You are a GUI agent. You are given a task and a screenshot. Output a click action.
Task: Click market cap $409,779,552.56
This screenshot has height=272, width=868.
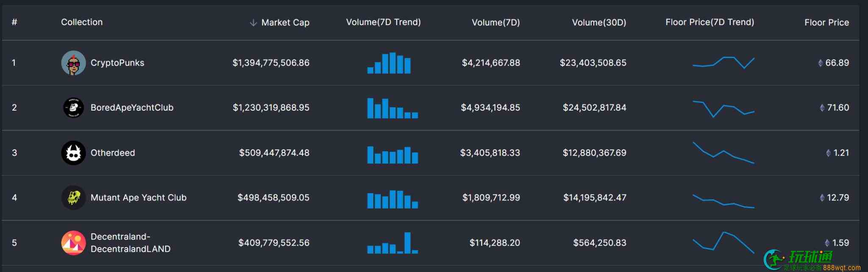click(x=274, y=243)
